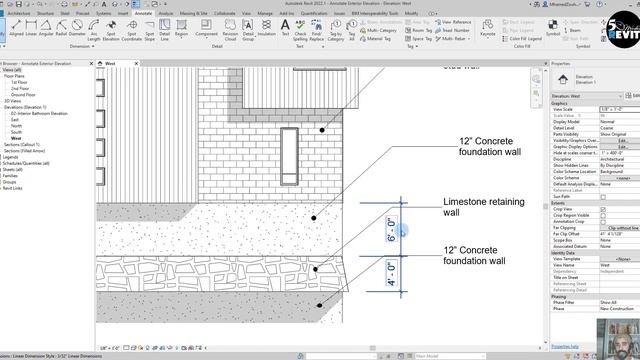
Task: Select the Aligned dimension tool
Action: 16,29
